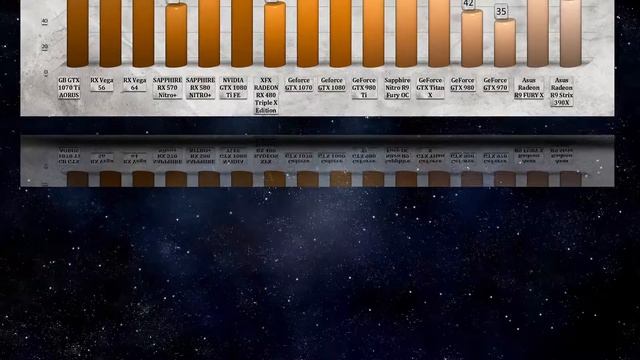Select the 'GeForce GTX Titan X' label
Image resolution: width=640 pixels, height=360 pixels.
click(x=430, y=87)
